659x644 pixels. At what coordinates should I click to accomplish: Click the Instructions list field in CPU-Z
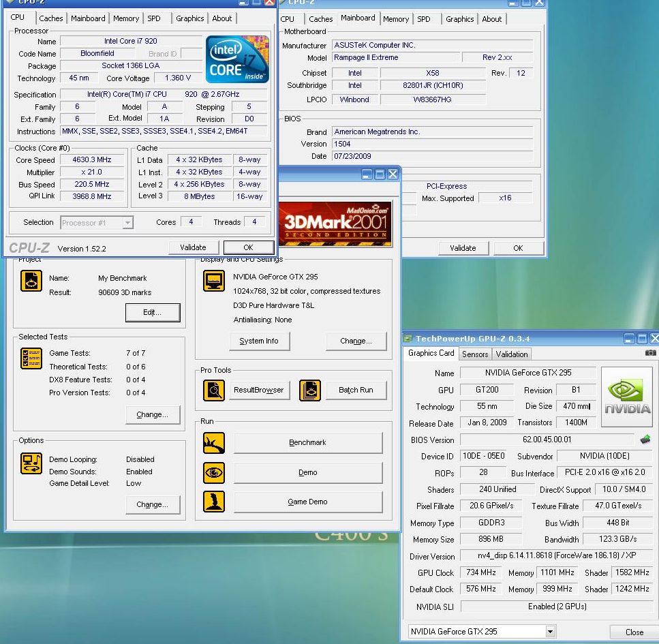[164, 131]
